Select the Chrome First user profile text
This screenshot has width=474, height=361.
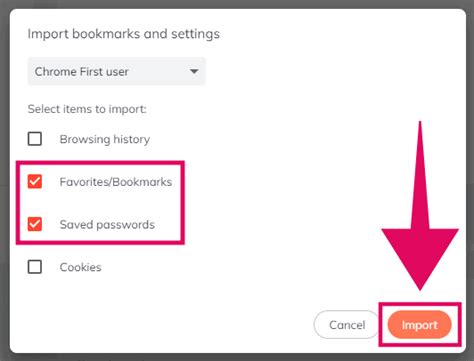82,72
